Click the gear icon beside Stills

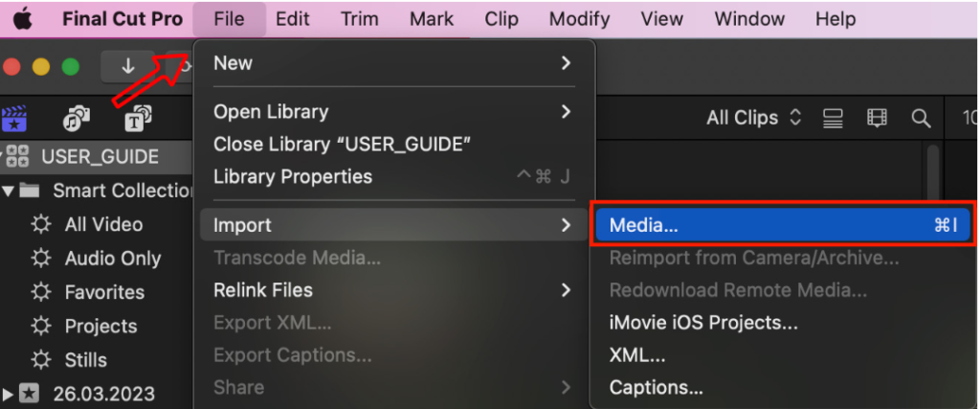[x=40, y=359]
